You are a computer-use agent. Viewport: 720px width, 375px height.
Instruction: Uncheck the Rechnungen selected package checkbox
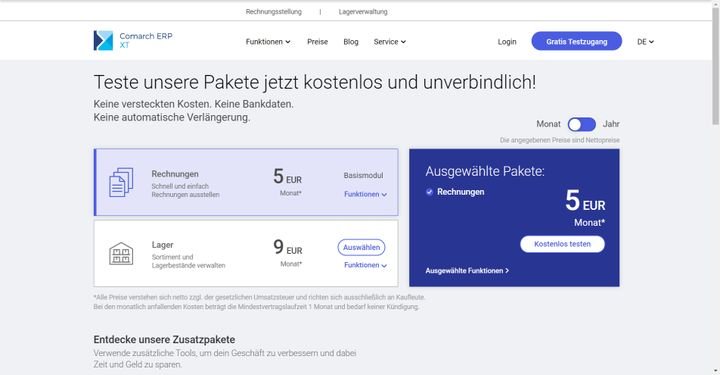(429, 192)
